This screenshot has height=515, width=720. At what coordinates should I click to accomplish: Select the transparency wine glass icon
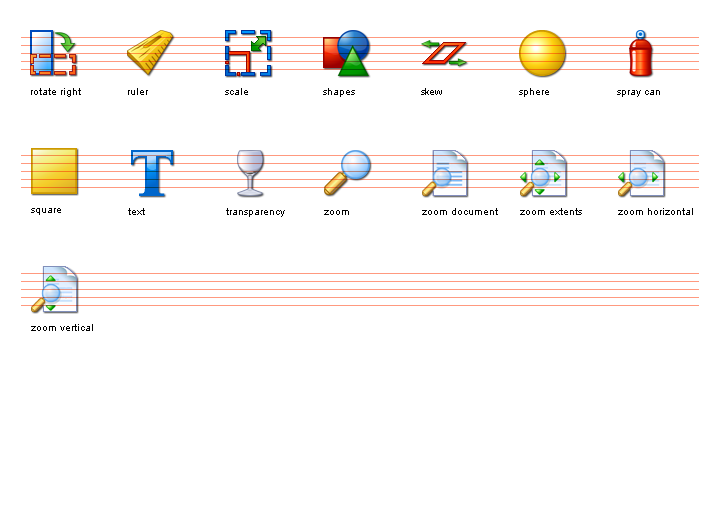click(x=249, y=173)
